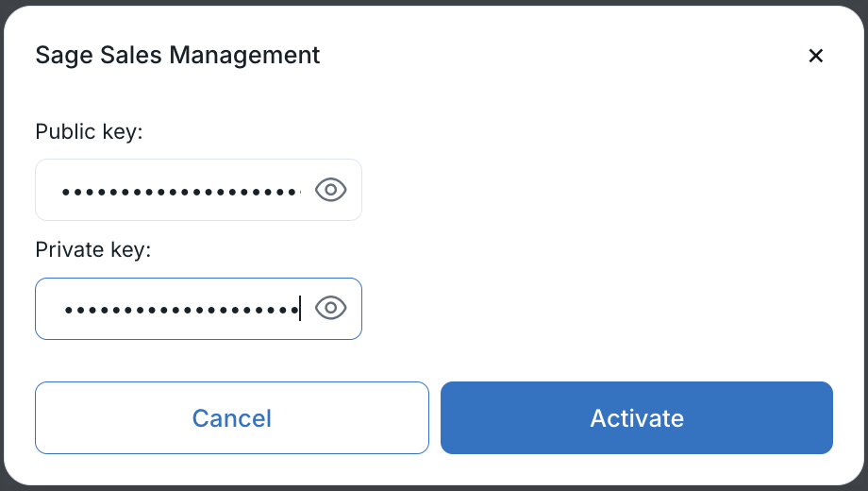Hit the X icon at dialog top-right

point(816,56)
